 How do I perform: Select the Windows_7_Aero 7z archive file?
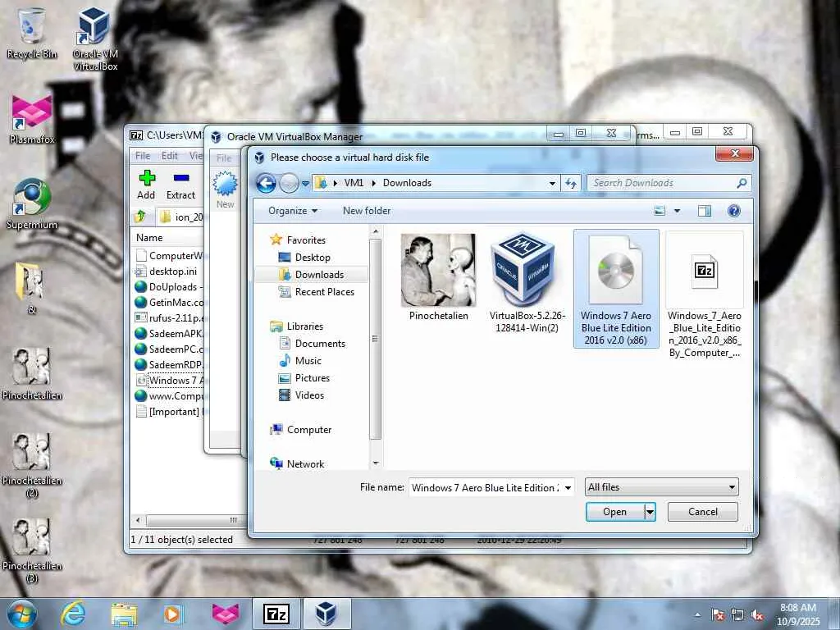[705, 295]
